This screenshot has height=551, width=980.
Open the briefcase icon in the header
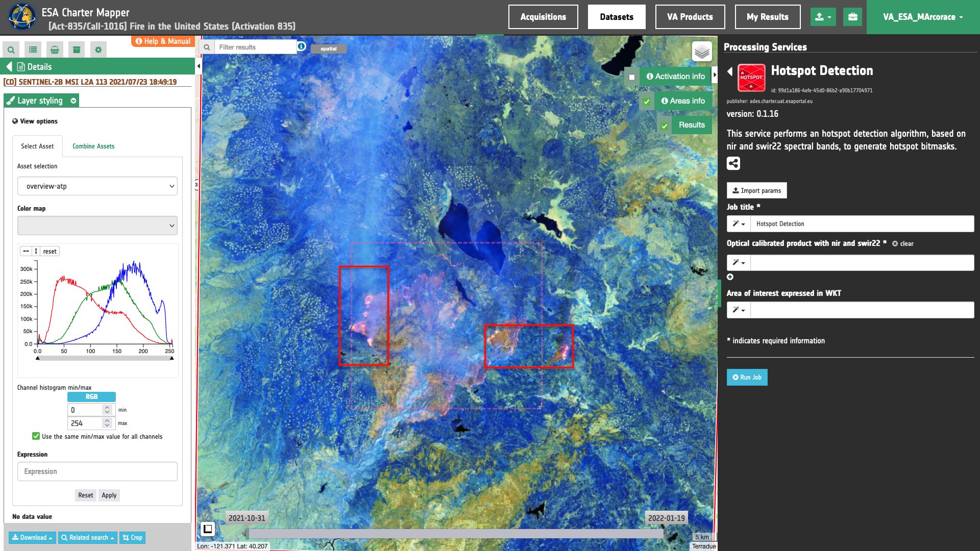[x=852, y=17]
